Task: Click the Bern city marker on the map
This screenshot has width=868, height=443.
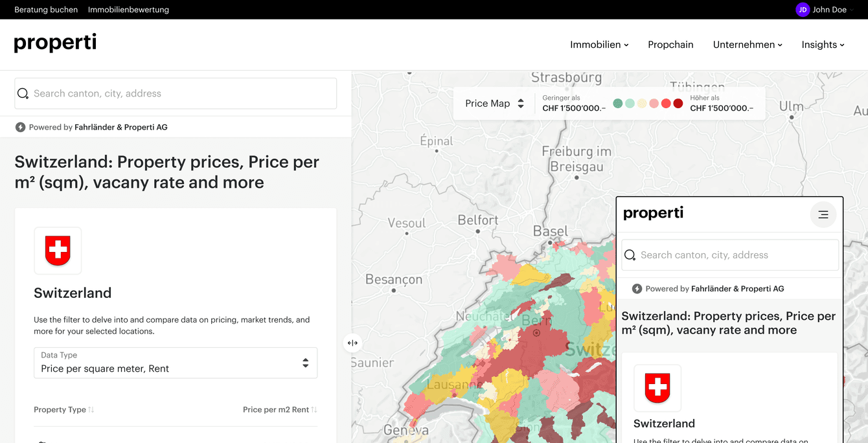Action: [536, 333]
